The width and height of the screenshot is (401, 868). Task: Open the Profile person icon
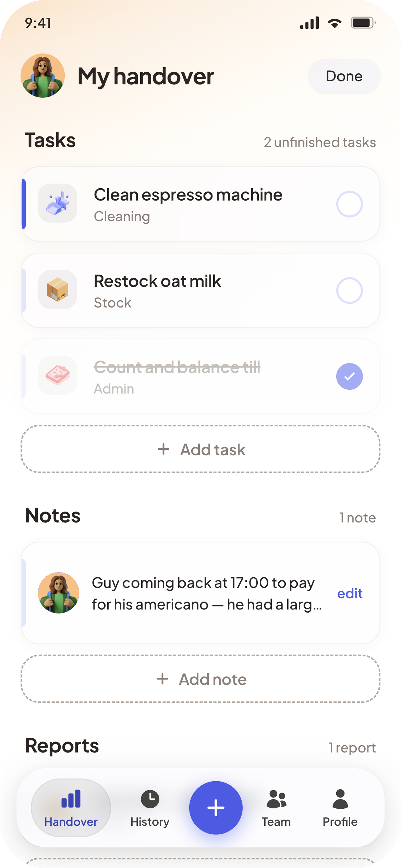340,799
